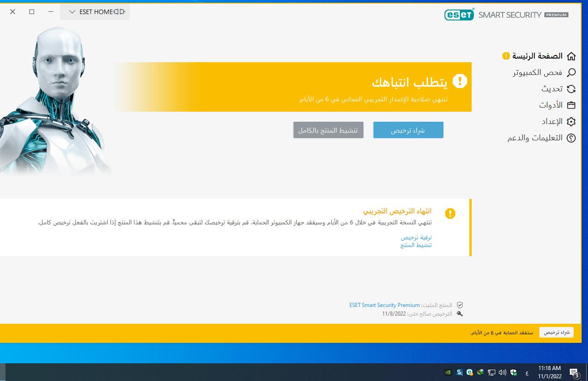Click the Internet Download Manager tray icon

point(481,372)
